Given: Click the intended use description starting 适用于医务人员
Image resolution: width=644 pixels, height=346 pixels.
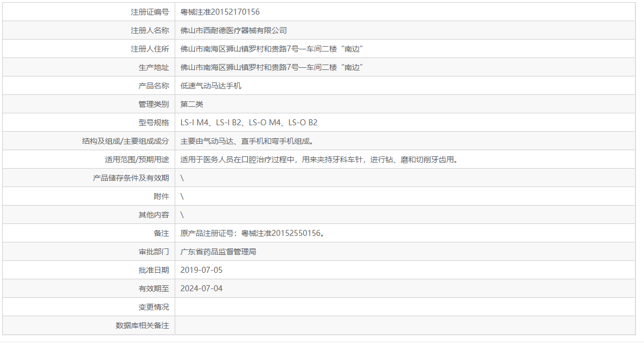Looking at the screenshot, I should 319,159.
